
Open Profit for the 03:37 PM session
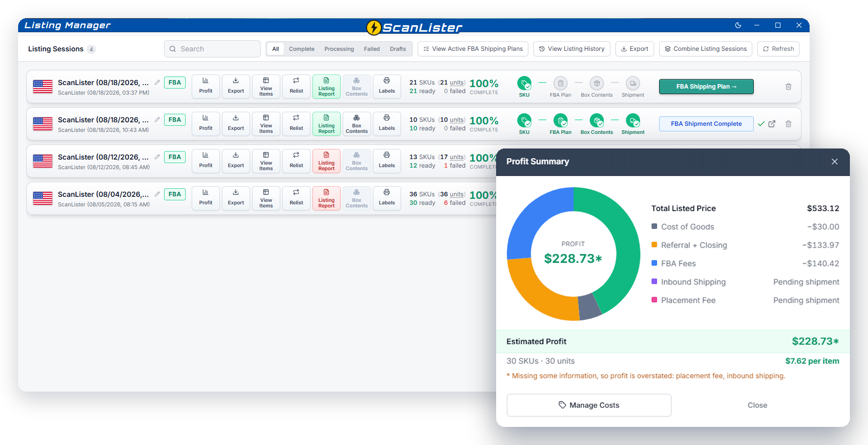coord(206,86)
